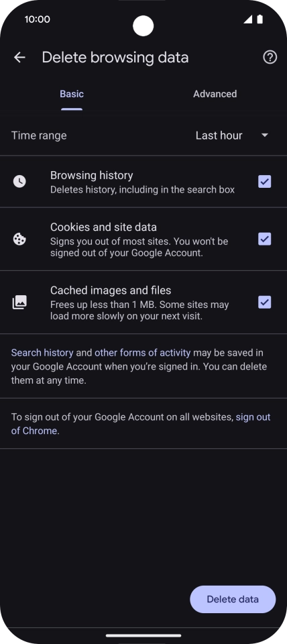Tap the back arrow icon
Screen dimensions: 287x644
(x=19, y=58)
